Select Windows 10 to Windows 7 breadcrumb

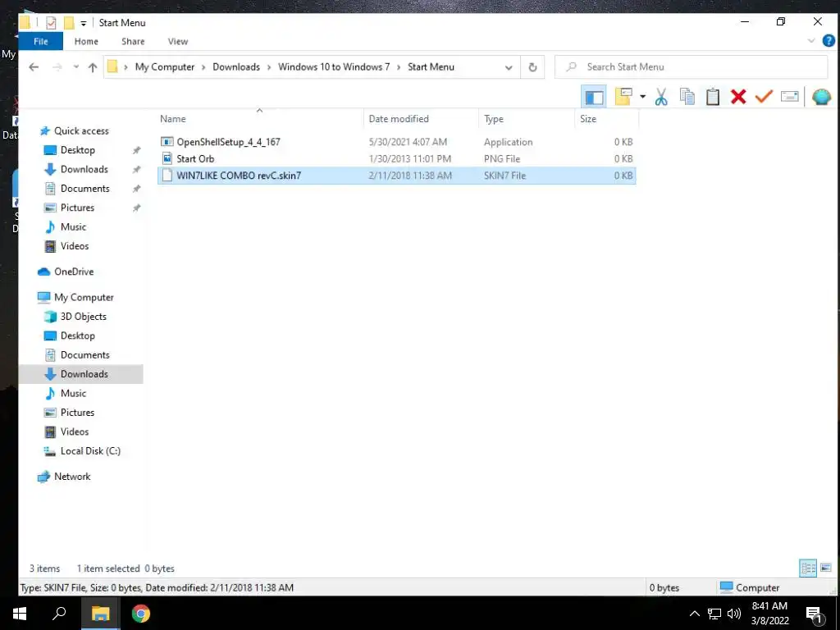point(334,67)
